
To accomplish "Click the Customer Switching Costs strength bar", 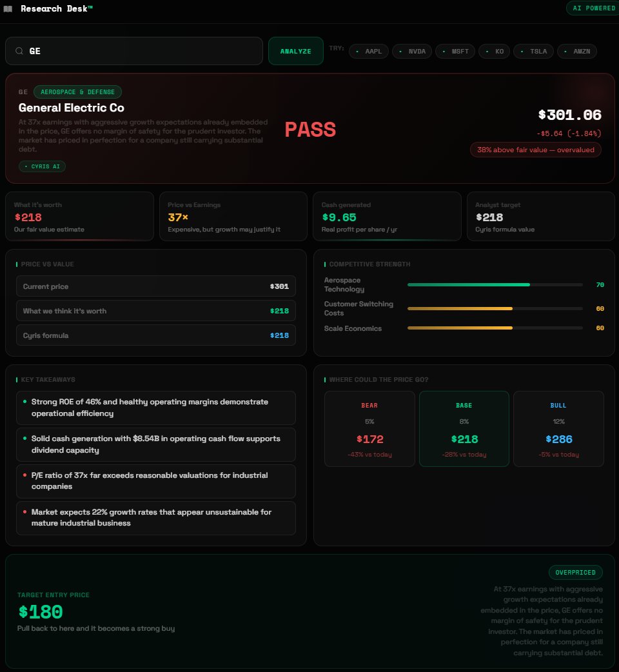I will click(x=495, y=308).
